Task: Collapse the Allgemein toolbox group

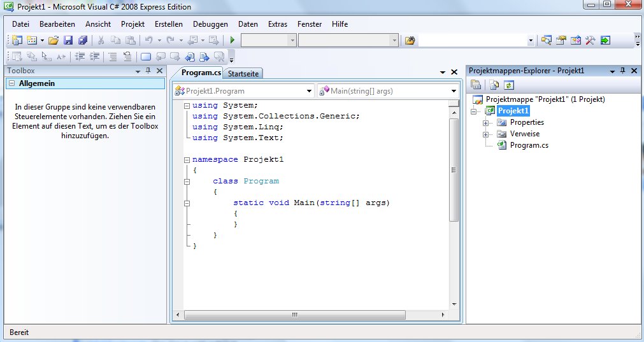Action: 12,83
